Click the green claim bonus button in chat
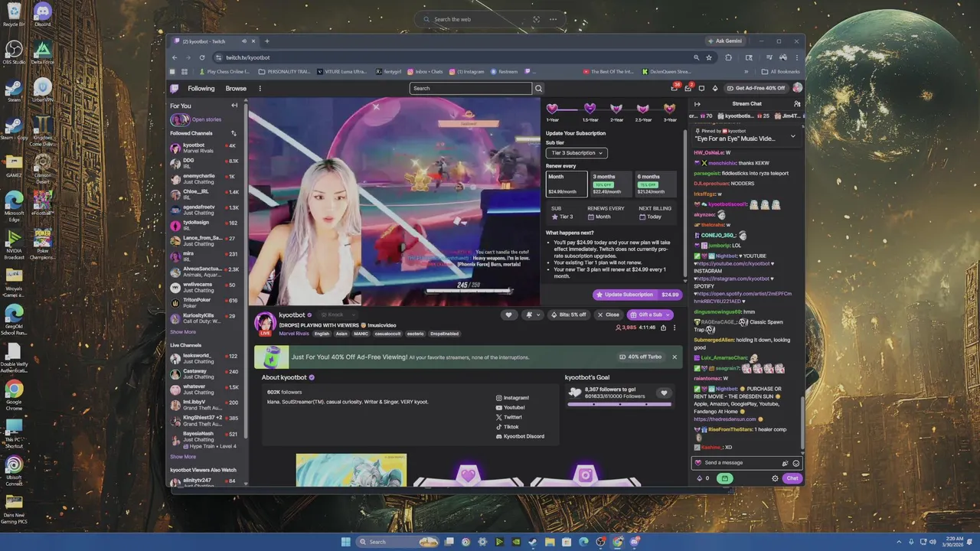The width and height of the screenshot is (980, 551). pyautogui.click(x=724, y=478)
